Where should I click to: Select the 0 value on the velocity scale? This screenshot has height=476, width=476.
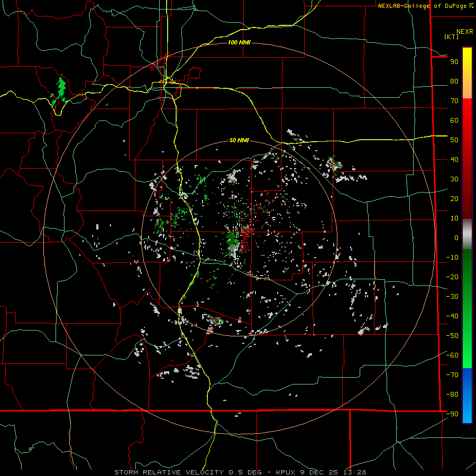pos(456,238)
